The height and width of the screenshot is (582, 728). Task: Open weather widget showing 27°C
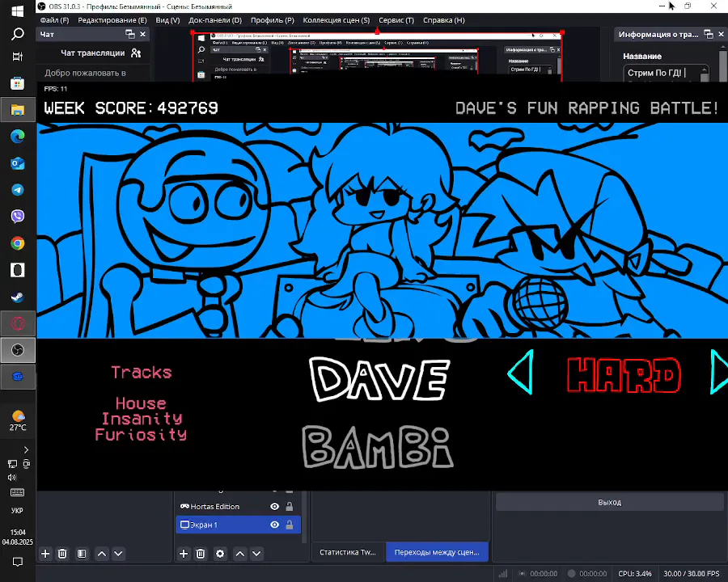(x=18, y=420)
